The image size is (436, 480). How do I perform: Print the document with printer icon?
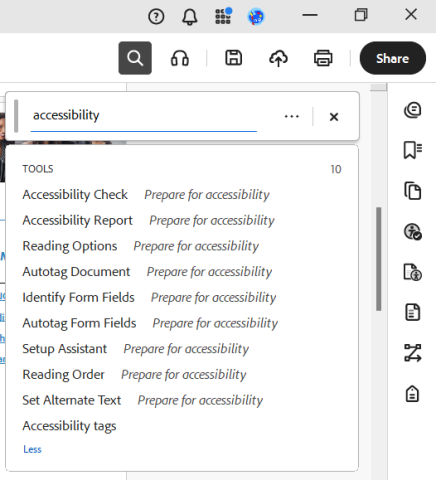[323, 58]
